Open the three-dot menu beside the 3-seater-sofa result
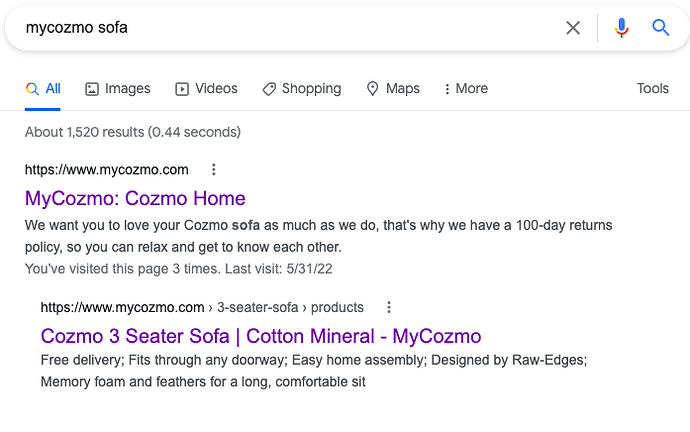Screen dimensions: 690x432 pyautogui.click(x=389, y=307)
